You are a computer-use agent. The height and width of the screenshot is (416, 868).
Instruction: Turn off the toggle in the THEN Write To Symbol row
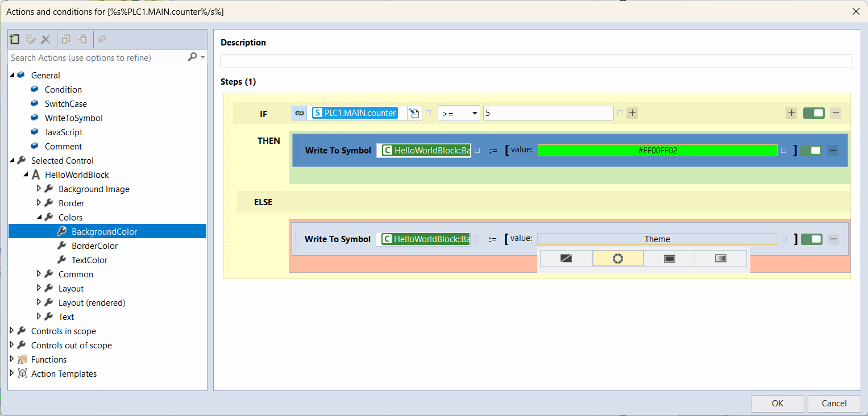(811, 150)
